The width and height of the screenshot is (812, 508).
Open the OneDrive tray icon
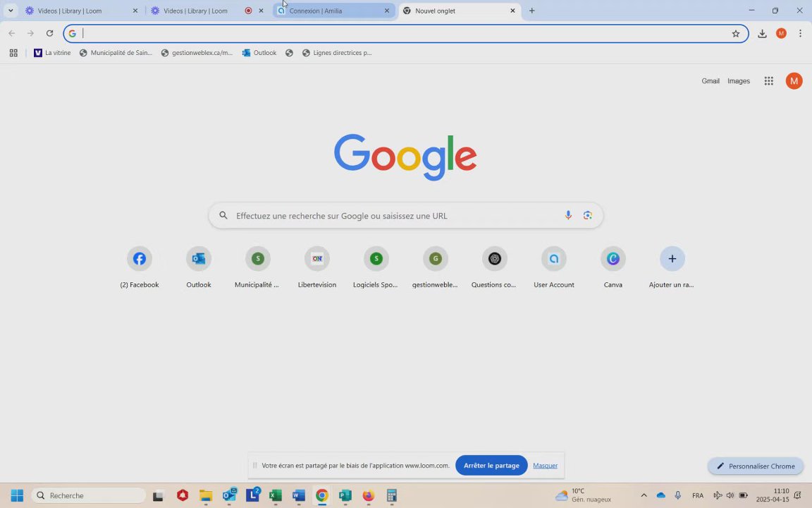click(660, 495)
